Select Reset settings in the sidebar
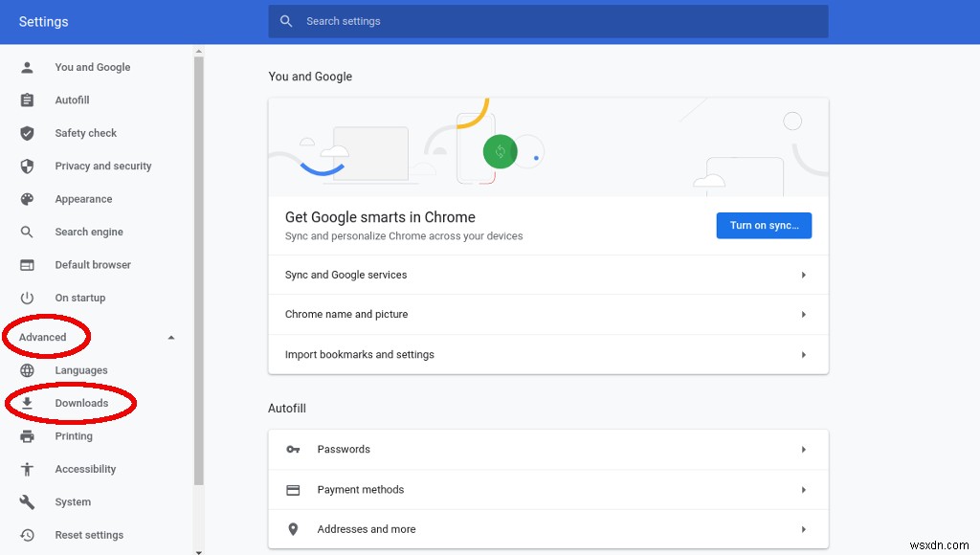980x555 pixels. (x=88, y=535)
